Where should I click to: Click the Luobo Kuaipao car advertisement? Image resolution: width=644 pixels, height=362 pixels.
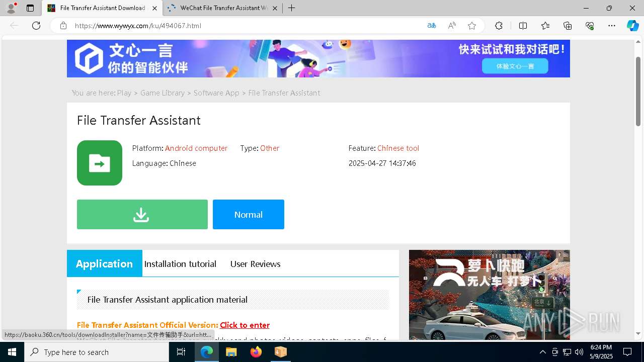click(490, 295)
